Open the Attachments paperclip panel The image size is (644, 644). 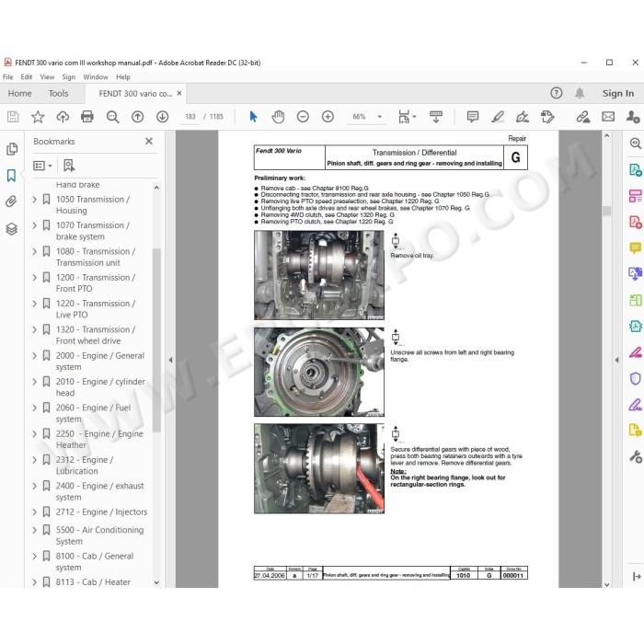(11, 201)
